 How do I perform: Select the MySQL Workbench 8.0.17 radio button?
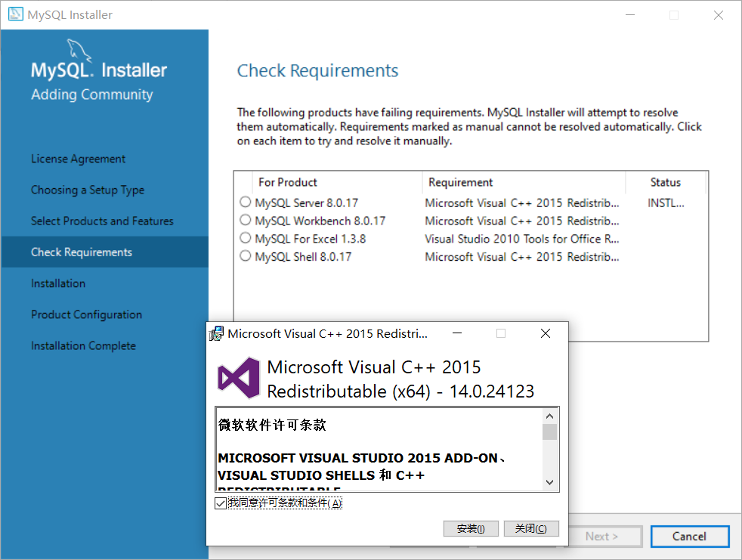point(245,220)
